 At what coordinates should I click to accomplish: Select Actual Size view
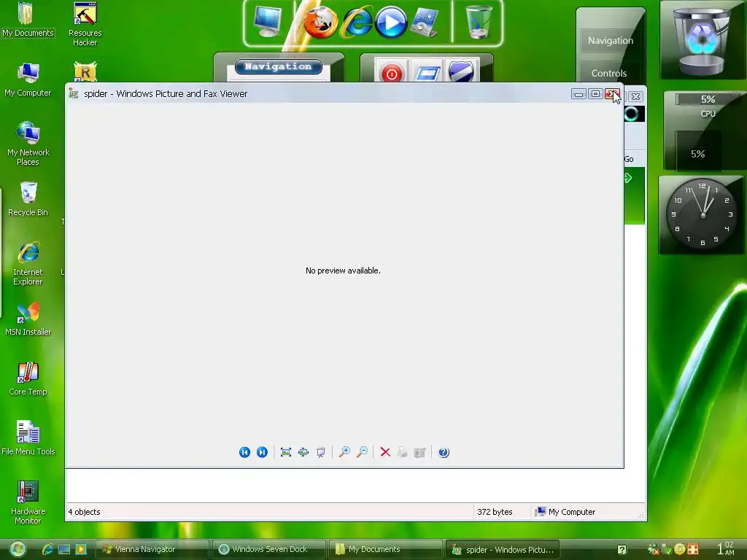pos(303,452)
